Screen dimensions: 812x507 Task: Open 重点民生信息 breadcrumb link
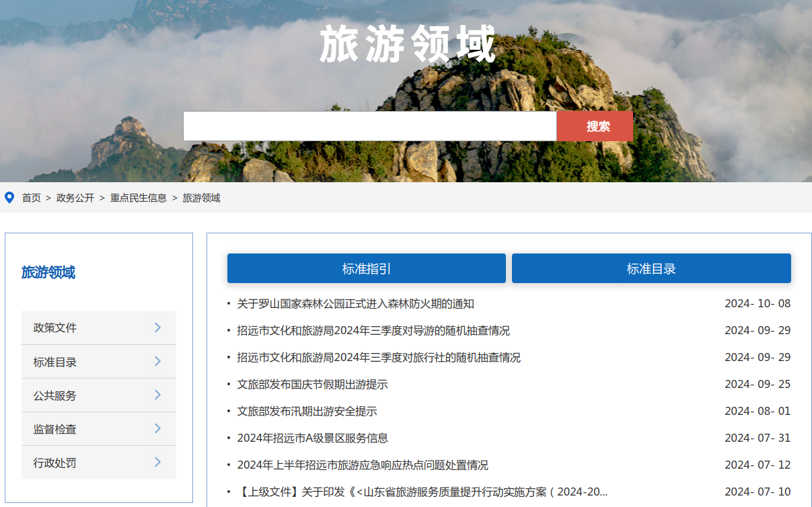[139, 198]
